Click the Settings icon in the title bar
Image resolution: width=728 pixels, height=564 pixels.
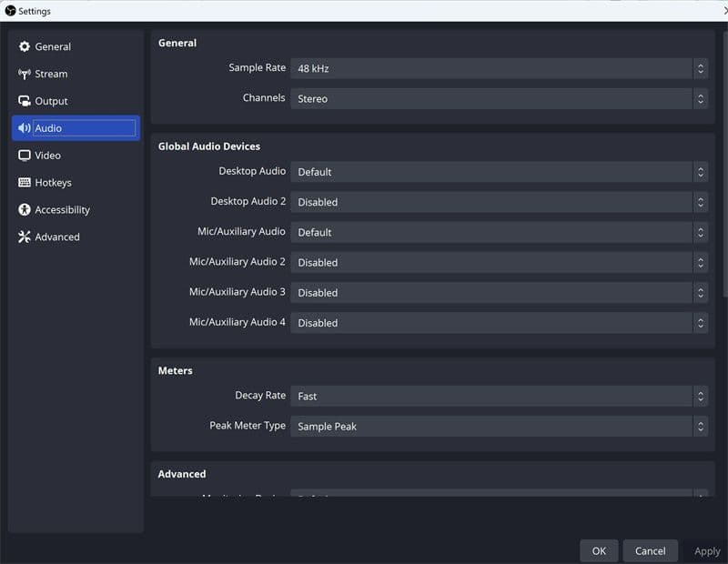8,10
